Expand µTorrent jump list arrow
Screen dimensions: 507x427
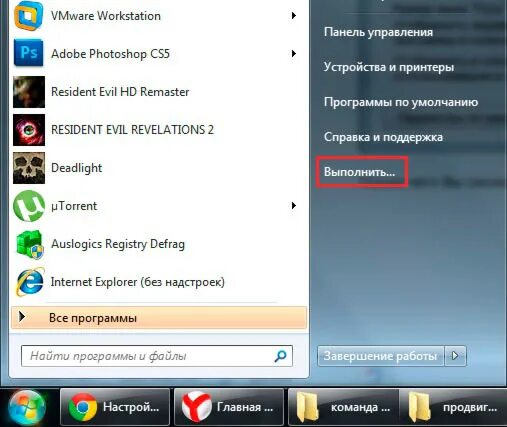(293, 206)
